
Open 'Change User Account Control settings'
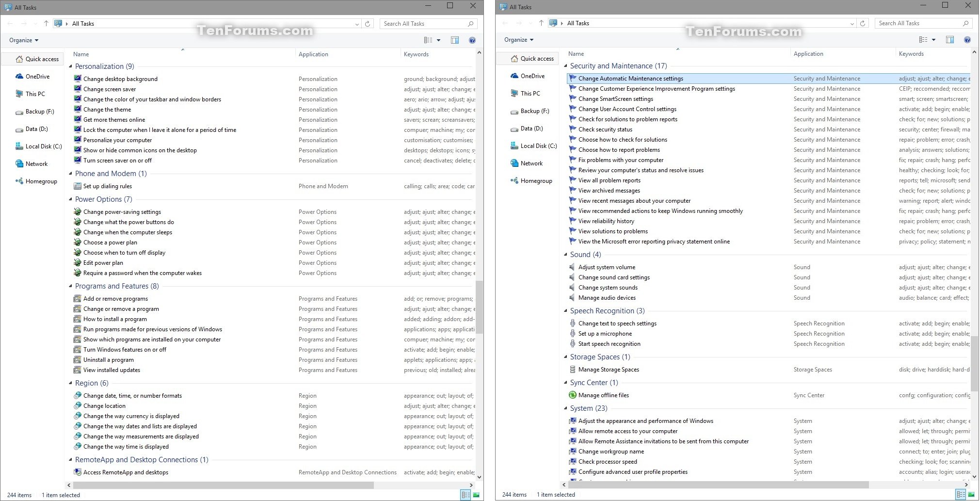point(627,109)
